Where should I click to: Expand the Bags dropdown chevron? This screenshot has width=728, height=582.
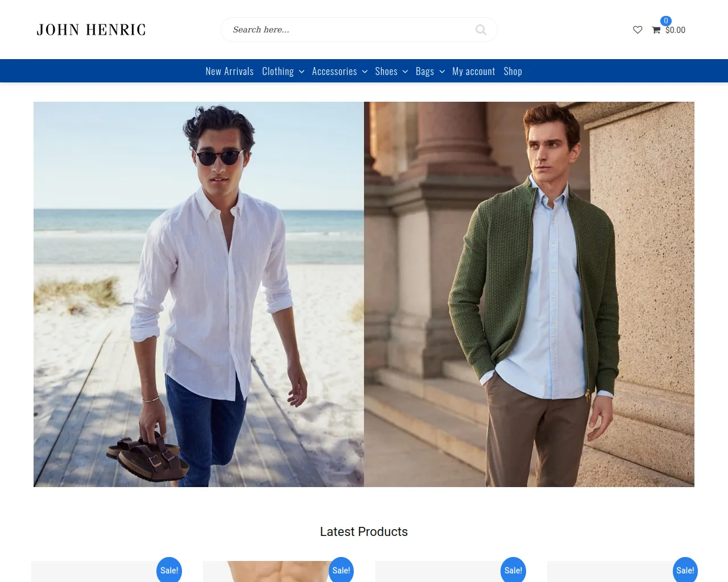[442, 72]
